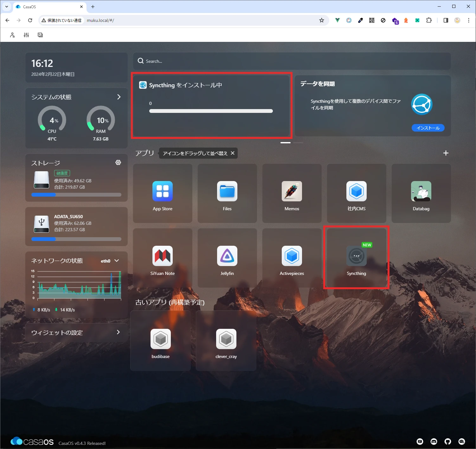The height and width of the screenshot is (449, 476).
Task: Click the 16:12 clock widget
Action: (76, 67)
